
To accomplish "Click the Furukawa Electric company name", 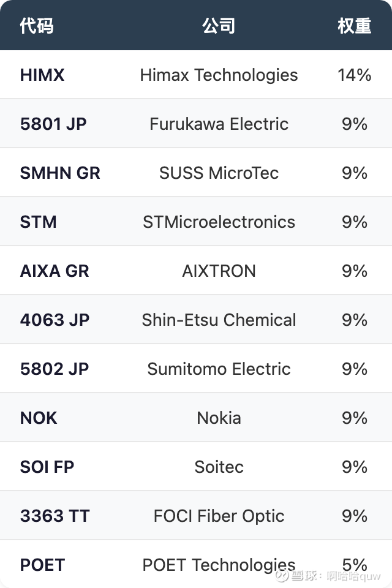I will pos(219,124).
